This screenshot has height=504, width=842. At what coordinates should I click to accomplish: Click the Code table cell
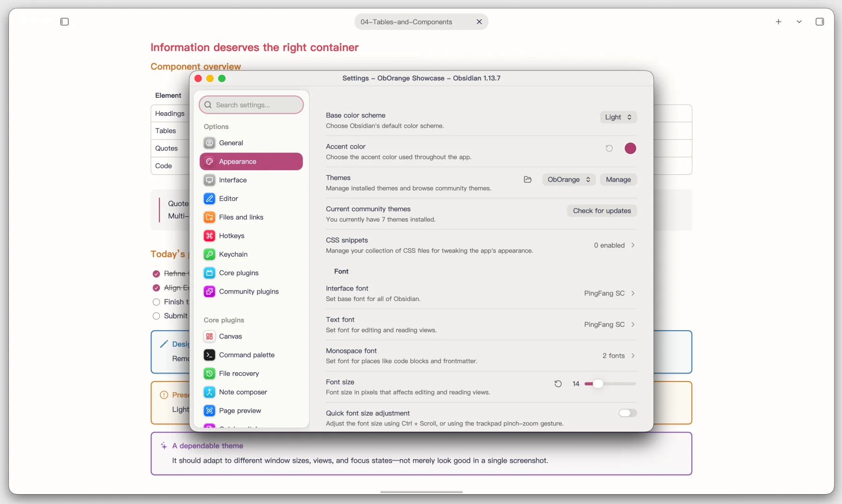(x=170, y=166)
